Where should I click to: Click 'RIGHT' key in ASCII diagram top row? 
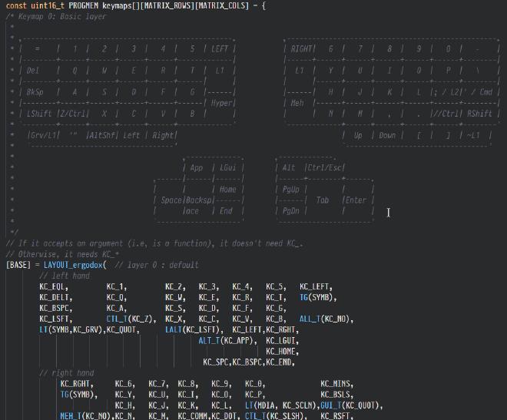tap(301, 49)
